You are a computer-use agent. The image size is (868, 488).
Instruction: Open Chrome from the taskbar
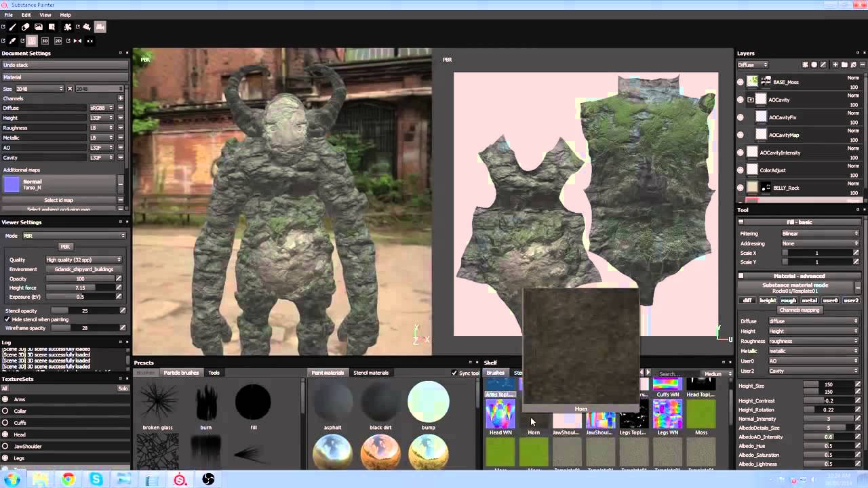(68, 479)
